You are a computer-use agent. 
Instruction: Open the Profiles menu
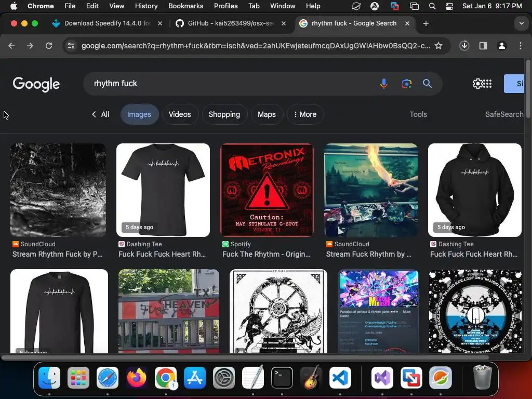225,6
